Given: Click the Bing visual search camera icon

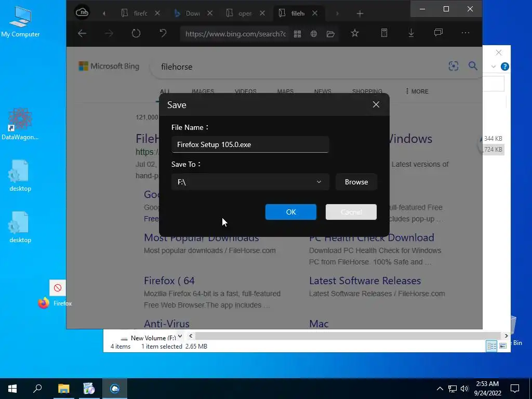Looking at the screenshot, I should click(x=453, y=66).
